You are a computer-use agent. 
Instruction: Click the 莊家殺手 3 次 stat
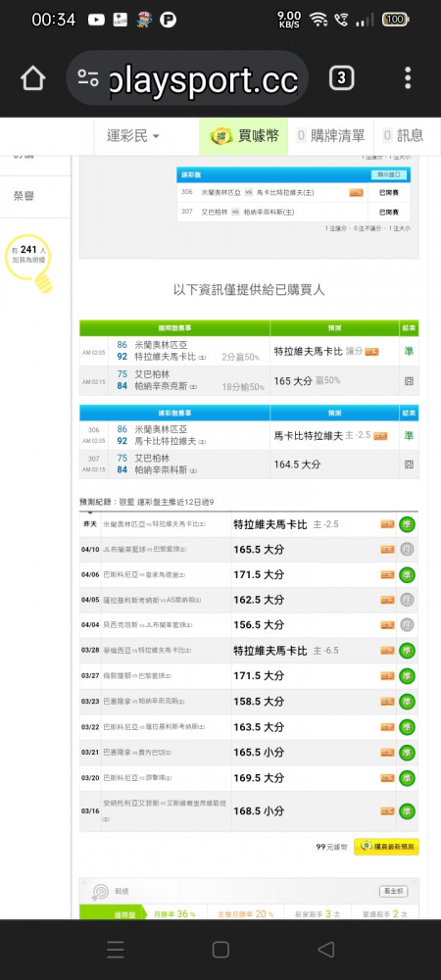click(318, 913)
